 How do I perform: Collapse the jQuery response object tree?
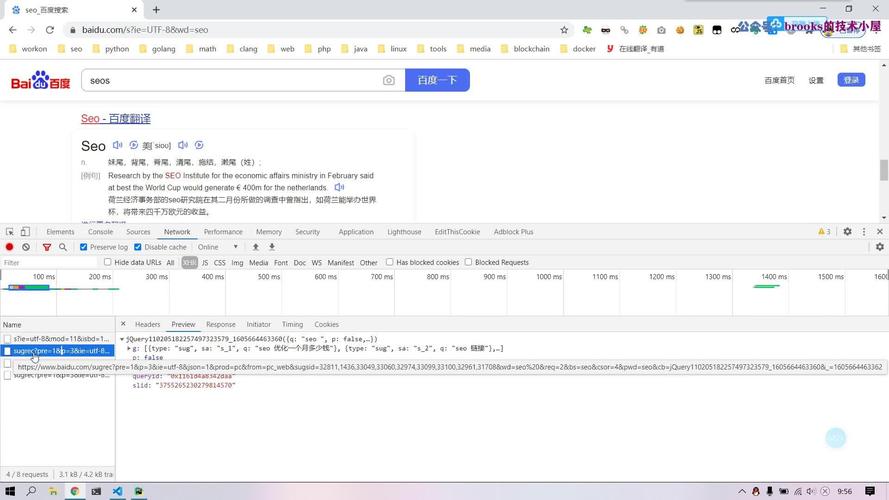point(122,339)
